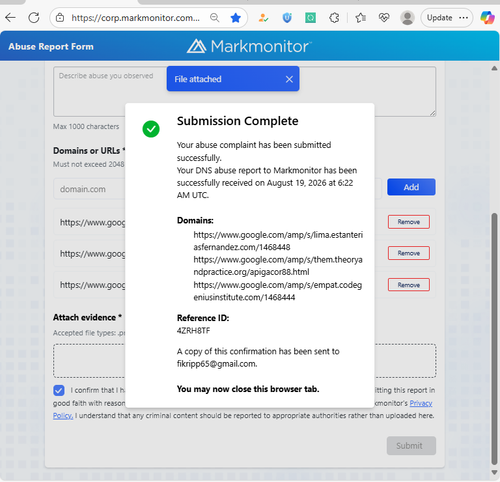Click the fikripp65@gmail.com address text
The height and width of the screenshot is (482, 500).
[x=217, y=364]
